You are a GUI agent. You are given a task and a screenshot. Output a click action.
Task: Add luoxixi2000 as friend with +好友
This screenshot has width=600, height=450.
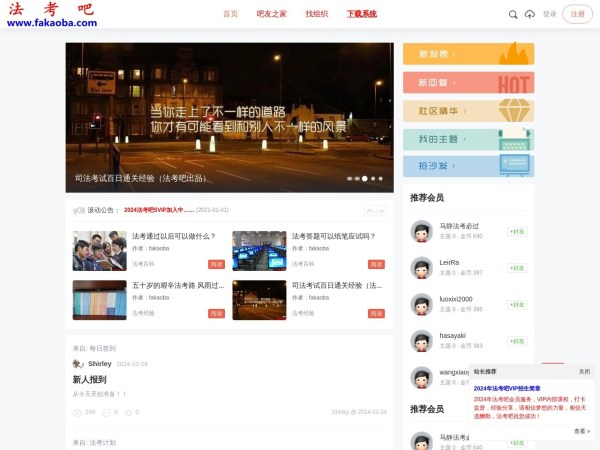516,304
